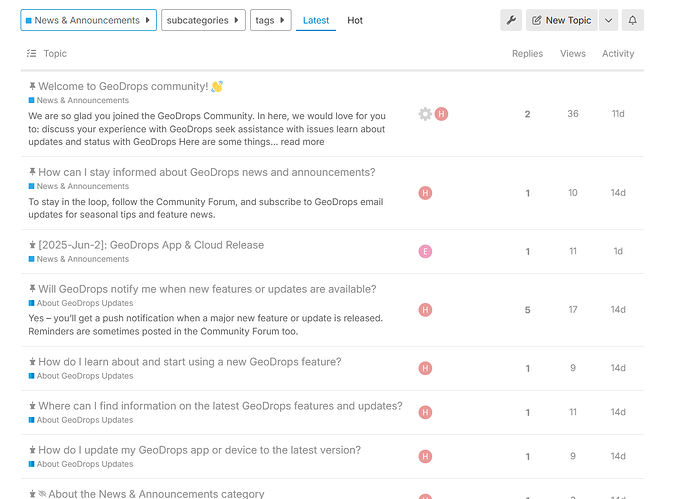Open About GeoDrops Updates badge under learn about topic
Screen dimensions: 679x499
point(81,376)
